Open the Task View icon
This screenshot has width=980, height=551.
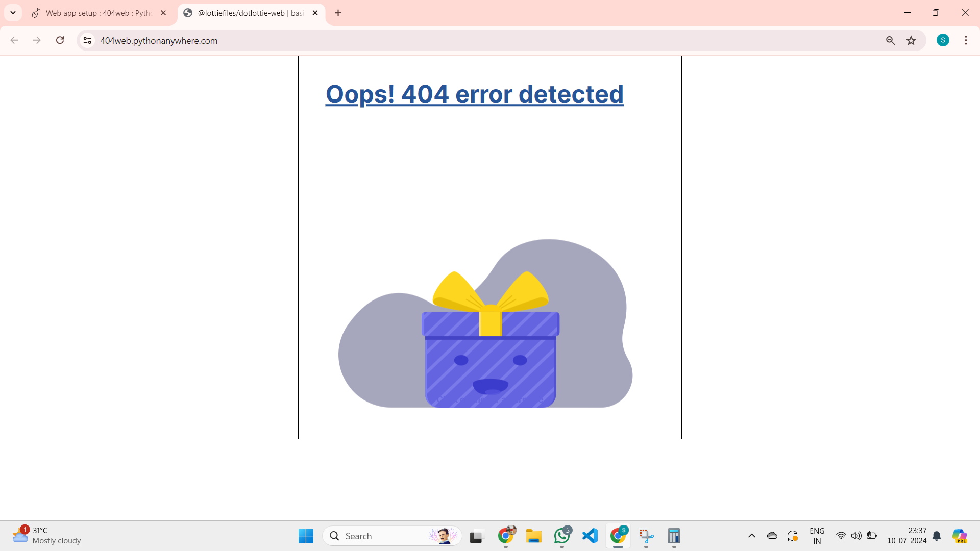tap(476, 536)
